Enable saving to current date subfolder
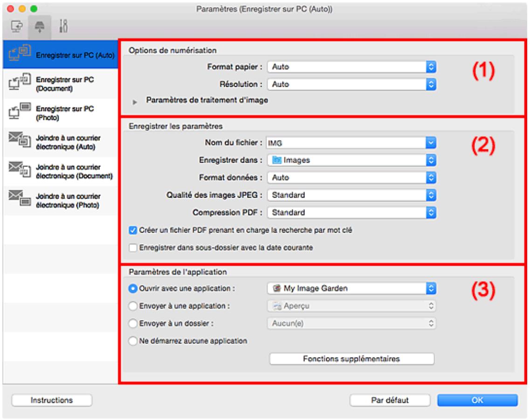The image size is (530, 420). coord(133,248)
